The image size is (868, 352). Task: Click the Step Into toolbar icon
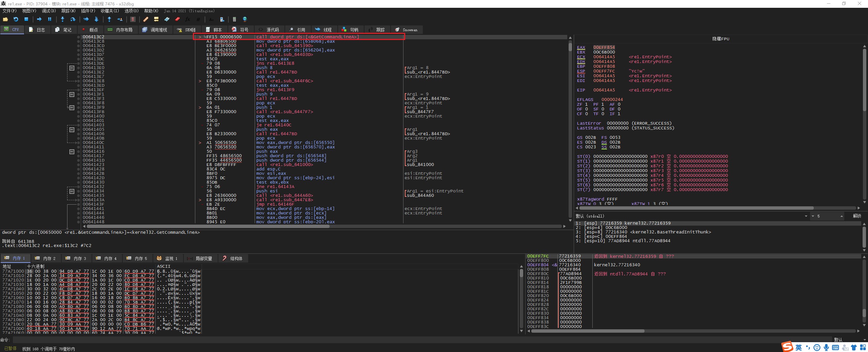(x=62, y=19)
